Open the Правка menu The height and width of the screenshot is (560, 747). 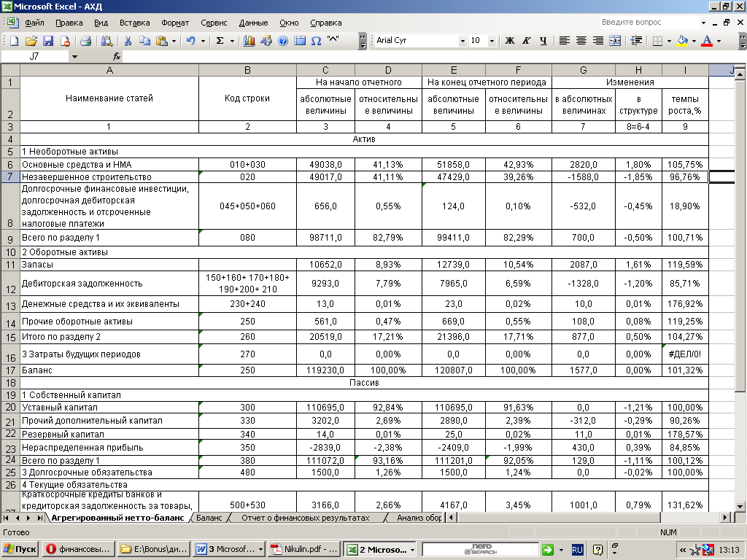tap(69, 23)
